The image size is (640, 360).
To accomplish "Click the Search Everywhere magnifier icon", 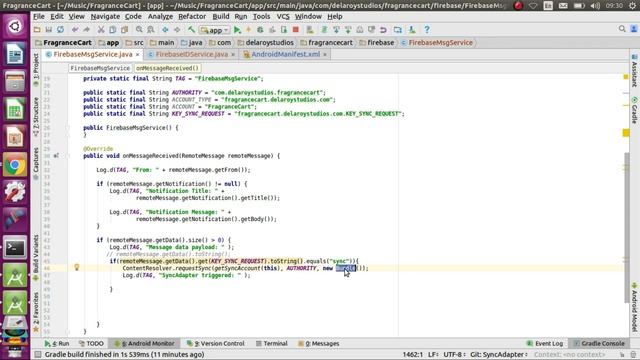I will [x=622, y=29].
